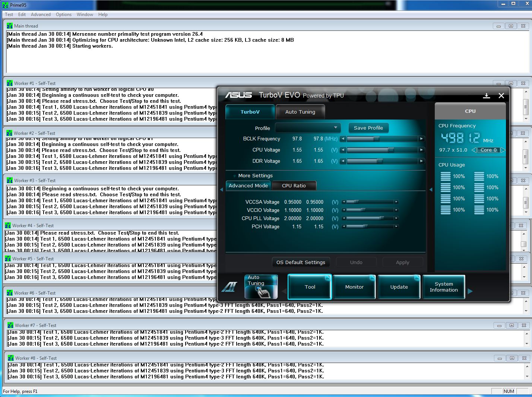Increase VCCSA Voltage with right arrow
The height and width of the screenshot is (397, 532).
[x=396, y=202]
